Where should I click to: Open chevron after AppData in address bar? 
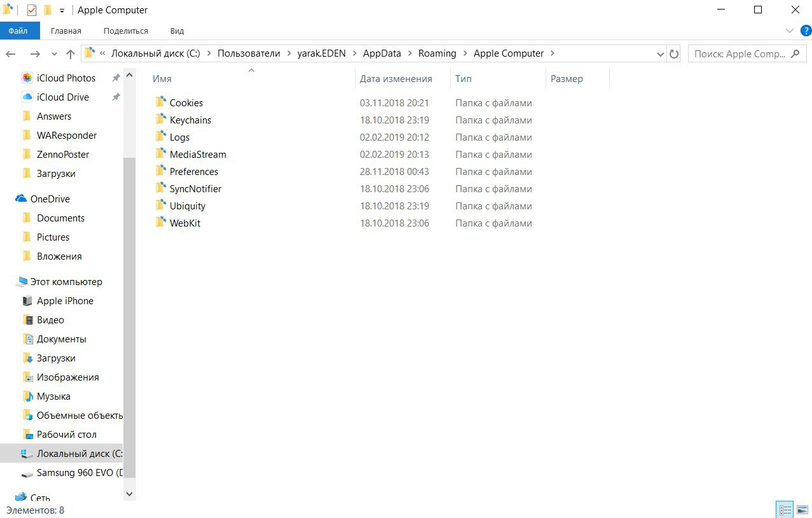pyautogui.click(x=409, y=53)
